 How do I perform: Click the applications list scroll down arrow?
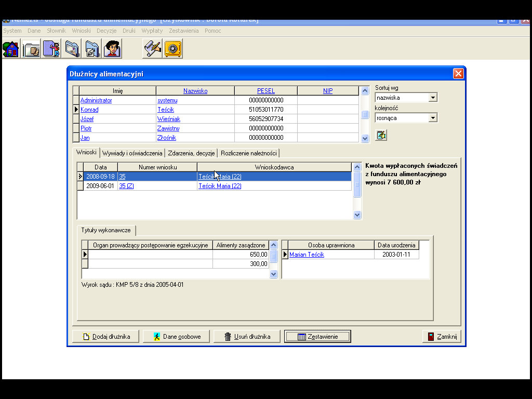point(357,215)
